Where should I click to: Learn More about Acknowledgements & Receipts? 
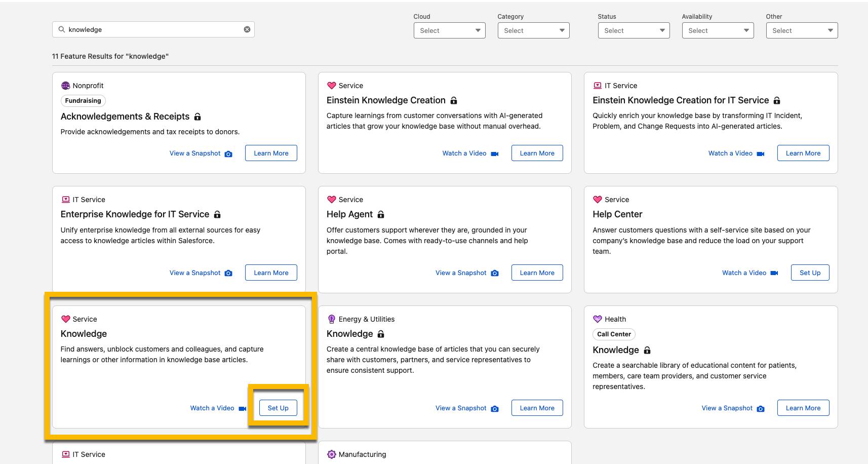(271, 153)
